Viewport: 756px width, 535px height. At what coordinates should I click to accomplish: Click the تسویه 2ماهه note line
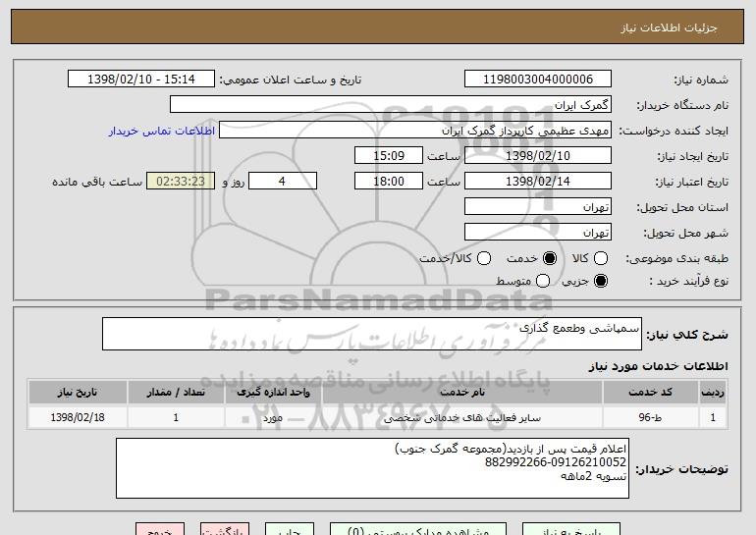pos(594,476)
